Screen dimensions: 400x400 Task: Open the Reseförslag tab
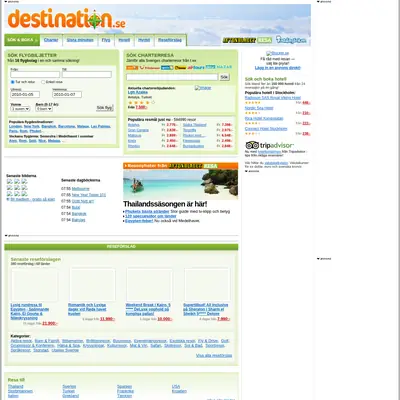(170, 40)
